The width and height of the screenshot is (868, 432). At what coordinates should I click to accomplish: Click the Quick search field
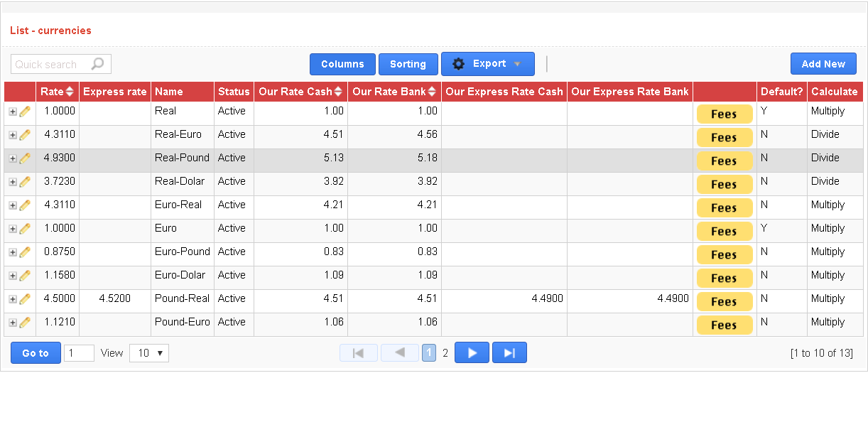click(x=51, y=65)
